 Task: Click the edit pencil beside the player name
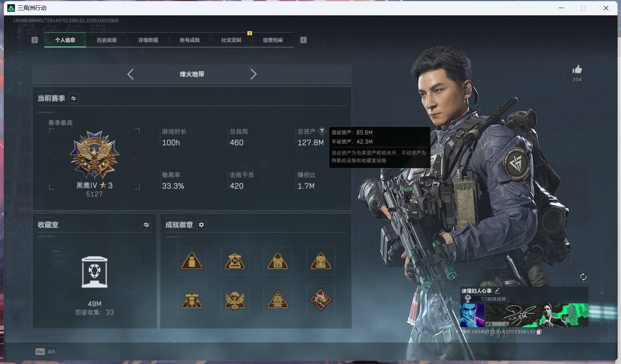click(x=497, y=291)
